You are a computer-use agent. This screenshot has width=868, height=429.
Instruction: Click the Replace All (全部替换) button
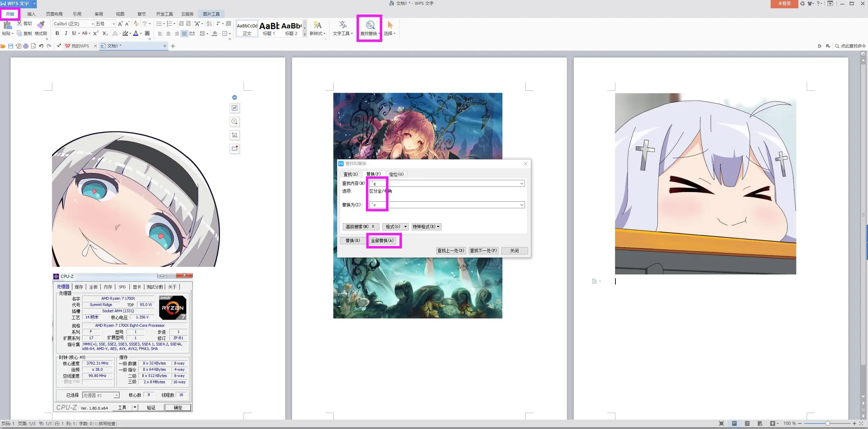click(382, 240)
